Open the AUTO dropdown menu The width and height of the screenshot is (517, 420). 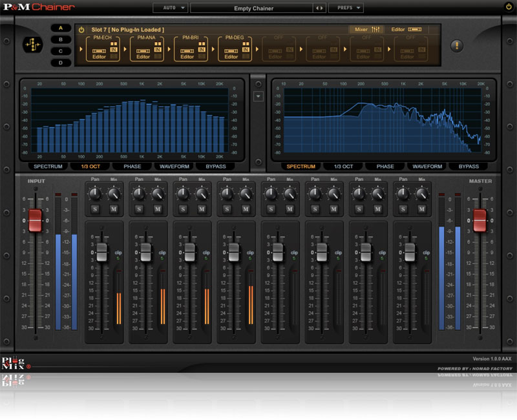click(x=171, y=8)
